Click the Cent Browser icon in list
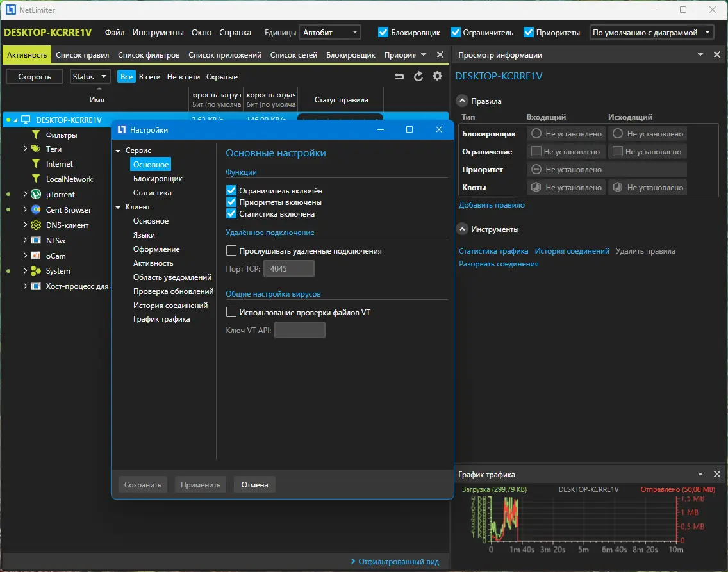This screenshot has height=572, width=728. point(36,210)
